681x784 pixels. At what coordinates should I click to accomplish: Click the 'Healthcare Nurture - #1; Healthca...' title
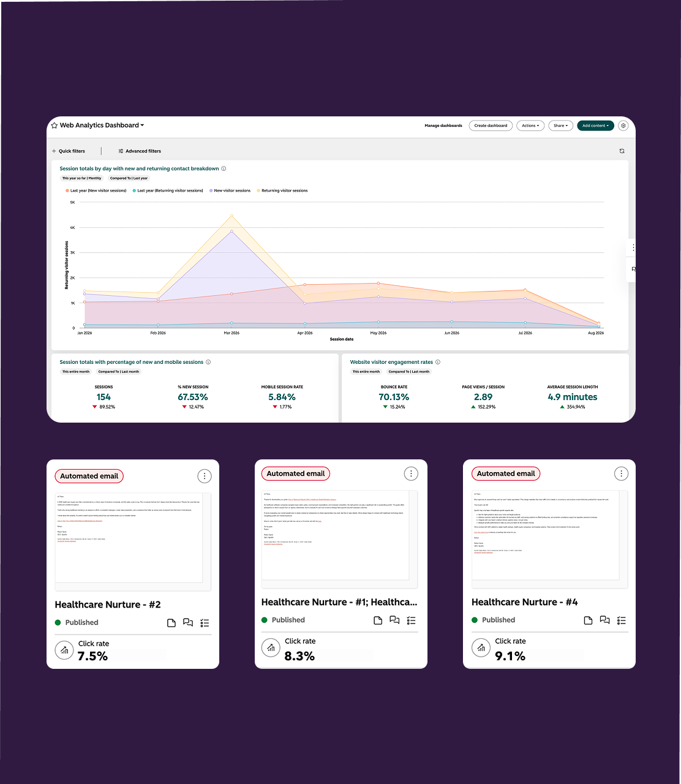tap(339, 602)
